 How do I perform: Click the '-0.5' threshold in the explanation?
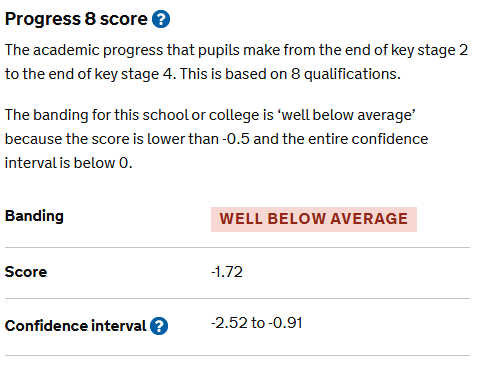[x=236, y=139]
